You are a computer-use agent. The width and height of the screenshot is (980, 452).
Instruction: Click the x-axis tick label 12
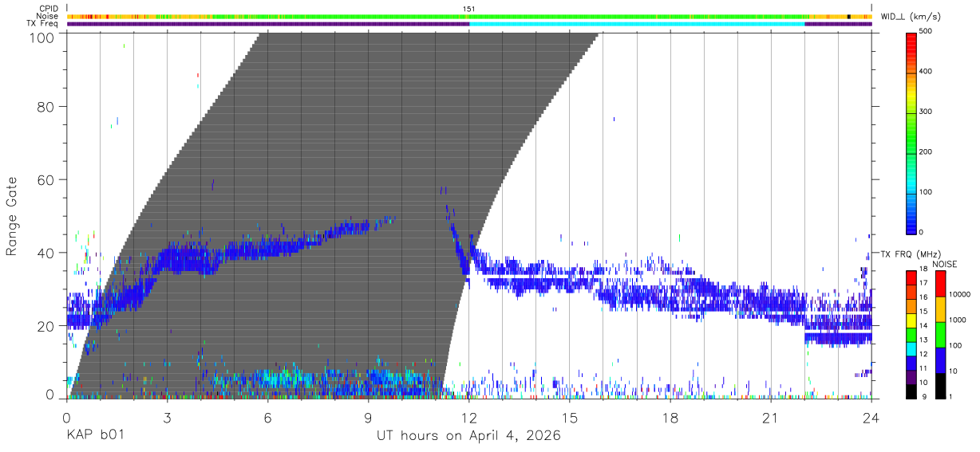469,418
